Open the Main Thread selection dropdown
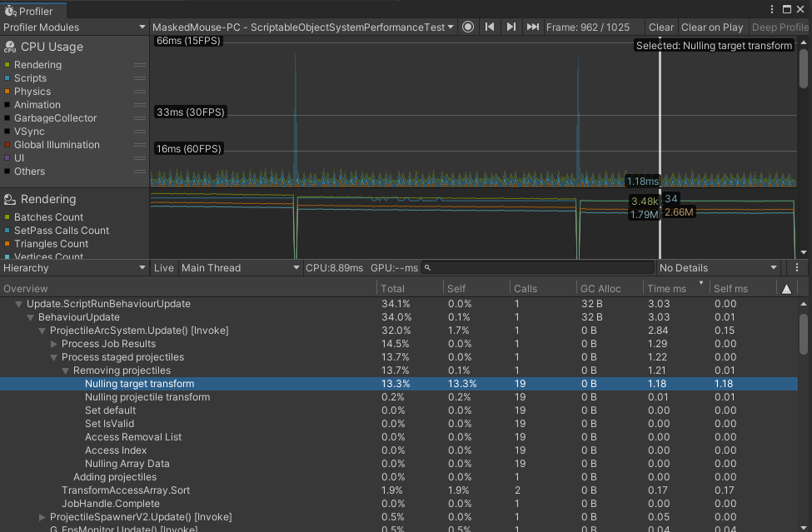Image resolution: width=812 pixels, height=532 pixels. (241, 268)
